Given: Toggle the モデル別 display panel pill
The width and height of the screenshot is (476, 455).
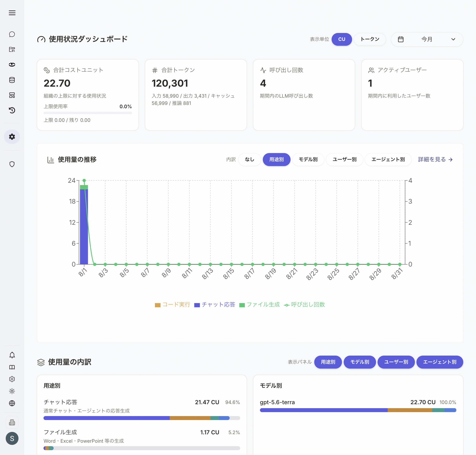Looking at the screenshot, I should pos(360,362).
